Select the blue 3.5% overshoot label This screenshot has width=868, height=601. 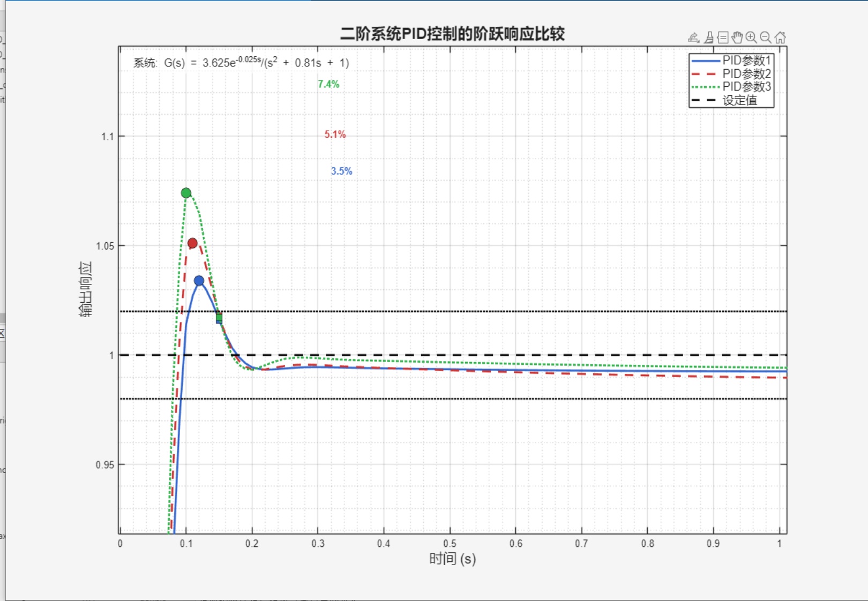[x=341, y=171]
